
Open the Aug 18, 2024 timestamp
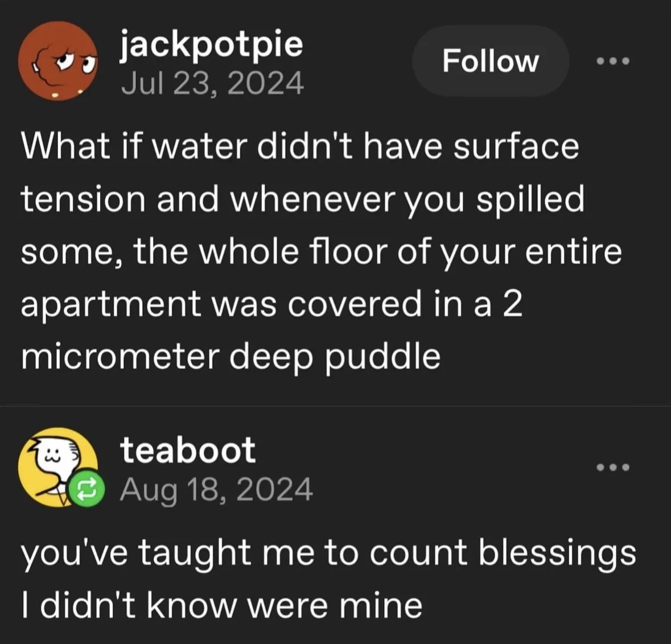216,489
